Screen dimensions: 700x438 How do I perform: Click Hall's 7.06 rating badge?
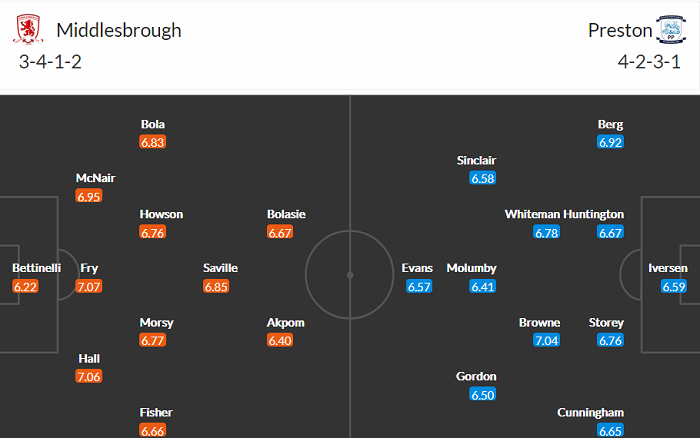tap(89, 377)
